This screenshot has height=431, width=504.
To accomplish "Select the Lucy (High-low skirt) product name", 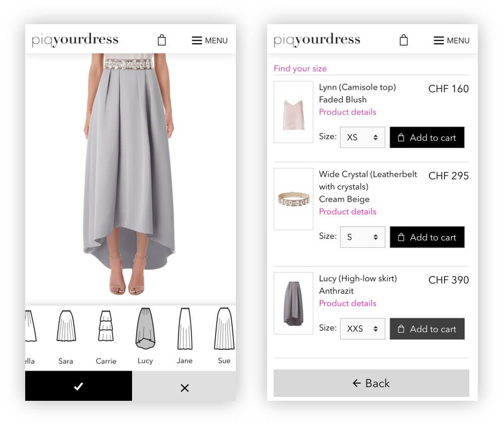I will 358,278.
